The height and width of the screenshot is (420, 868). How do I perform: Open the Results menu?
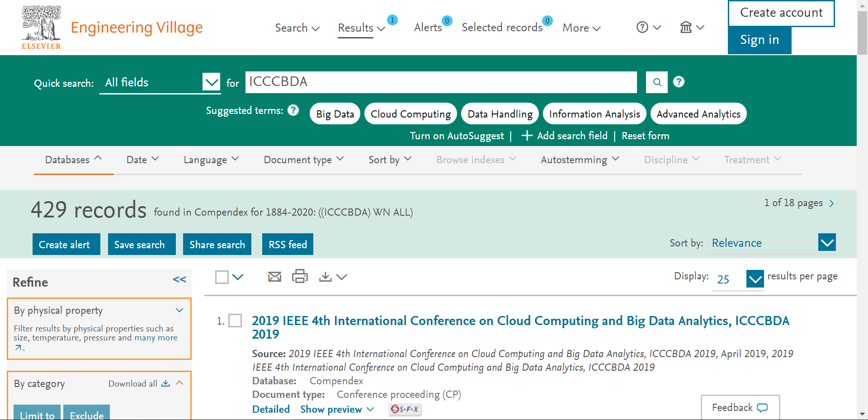(361, 28)
